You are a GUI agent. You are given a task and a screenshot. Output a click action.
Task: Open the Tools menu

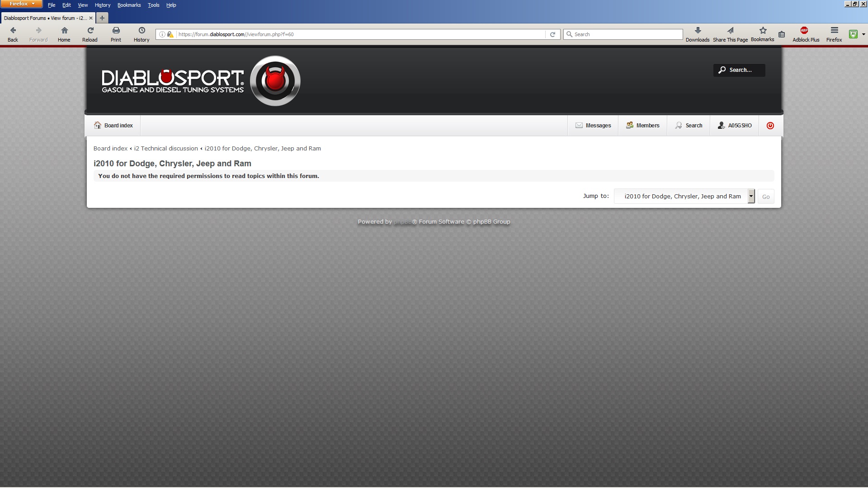(x=153, y=5)
